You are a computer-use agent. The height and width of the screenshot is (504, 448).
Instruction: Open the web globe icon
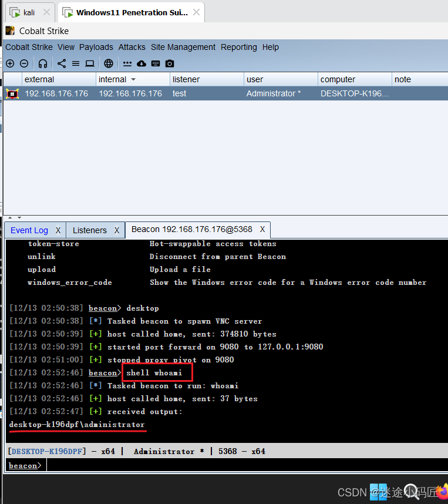109,63
